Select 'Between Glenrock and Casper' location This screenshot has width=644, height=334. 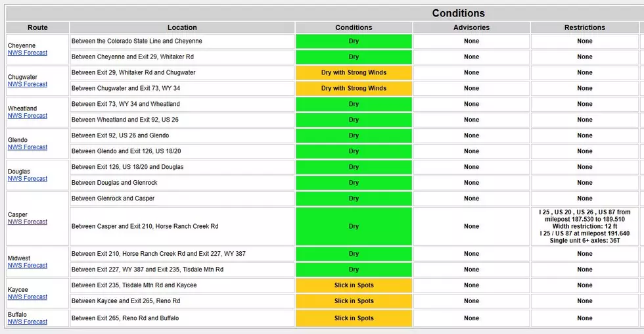(113, 199)
